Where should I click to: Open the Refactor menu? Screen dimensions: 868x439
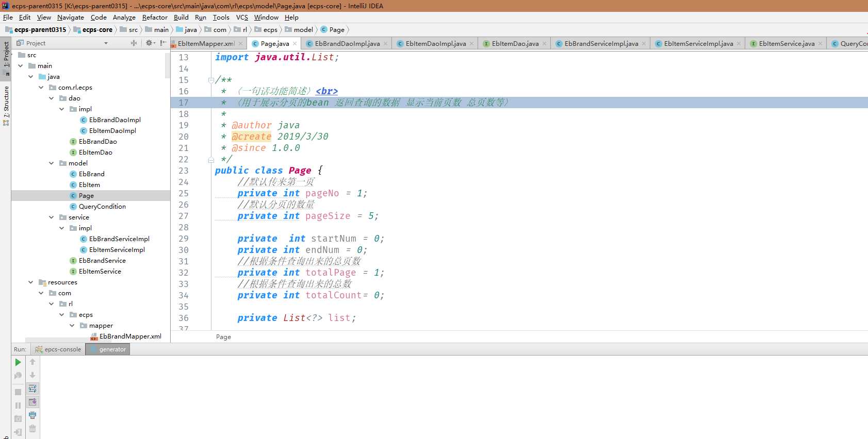[155, 17]
